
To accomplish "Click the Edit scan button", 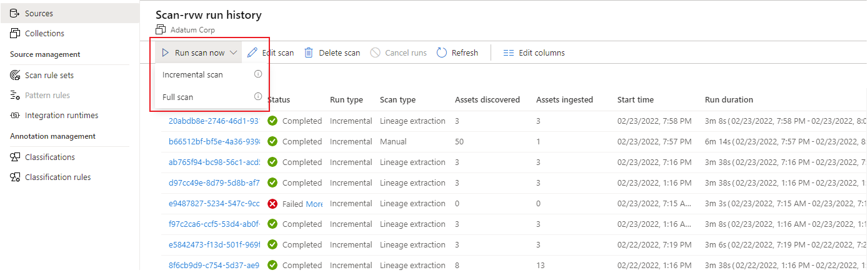I will pos(271,52).
